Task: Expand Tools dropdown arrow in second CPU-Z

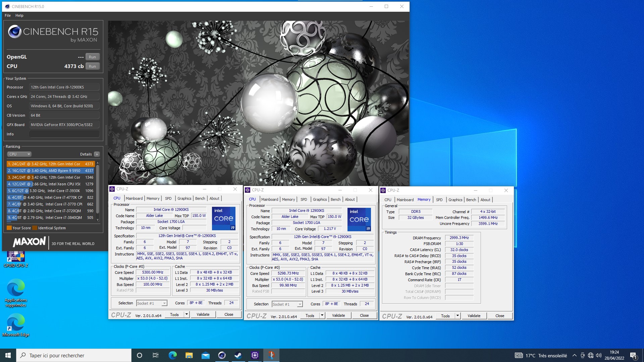Action: pos(322,315)
